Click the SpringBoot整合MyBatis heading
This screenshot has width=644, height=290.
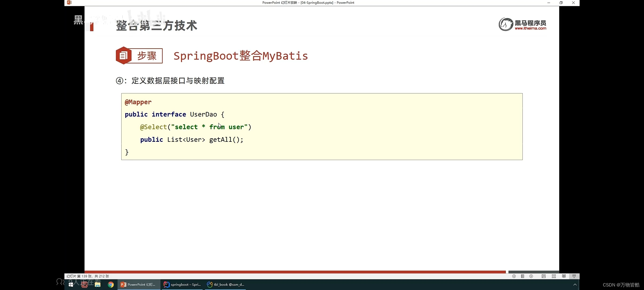click(241, 56)
